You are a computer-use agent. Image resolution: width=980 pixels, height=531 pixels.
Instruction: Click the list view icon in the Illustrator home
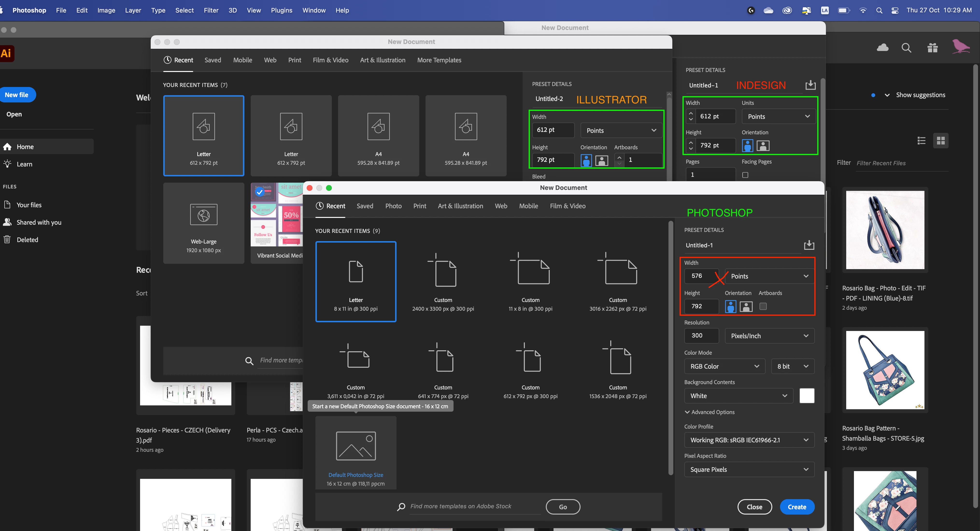(x=921, y=141)
